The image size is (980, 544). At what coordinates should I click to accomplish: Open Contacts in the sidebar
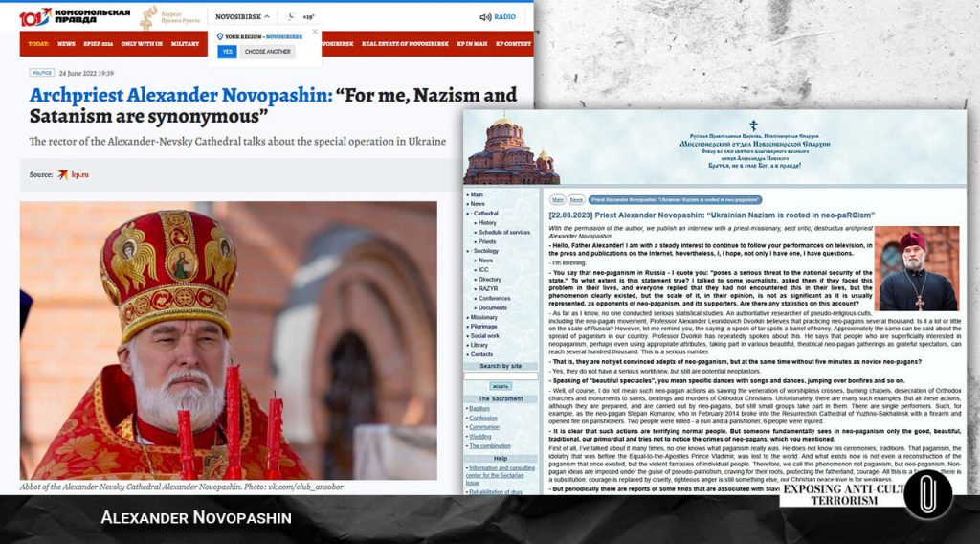click(x=481, y=354)
